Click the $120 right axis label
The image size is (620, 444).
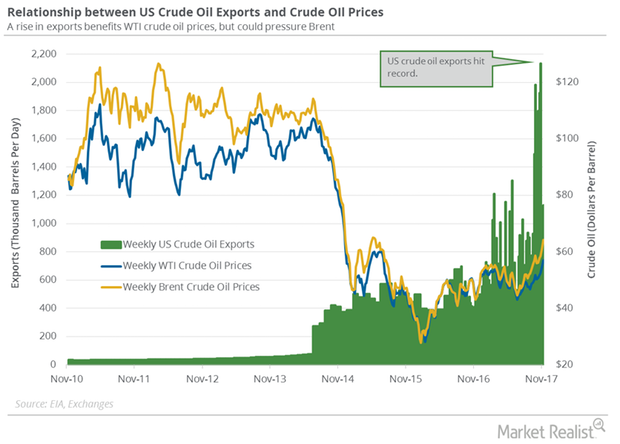[x=567, y=82]
